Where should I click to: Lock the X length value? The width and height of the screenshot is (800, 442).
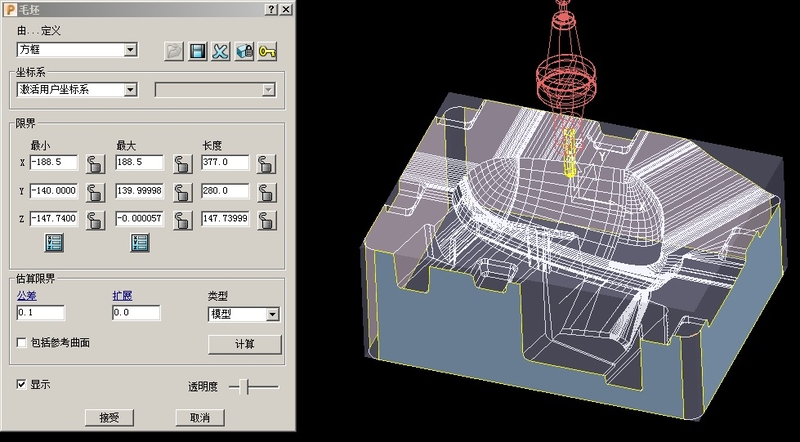click(x=266, y=164)
